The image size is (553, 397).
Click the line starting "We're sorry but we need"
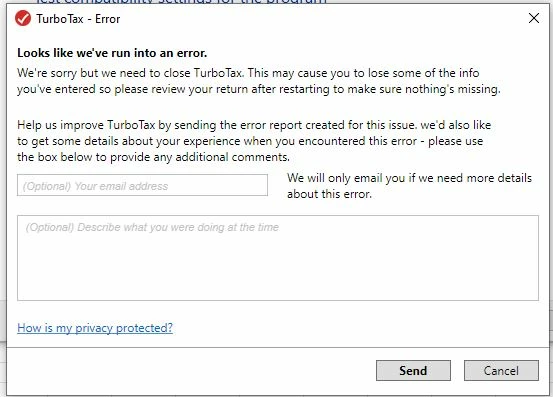pyautogui.click(x=248, y=73)
